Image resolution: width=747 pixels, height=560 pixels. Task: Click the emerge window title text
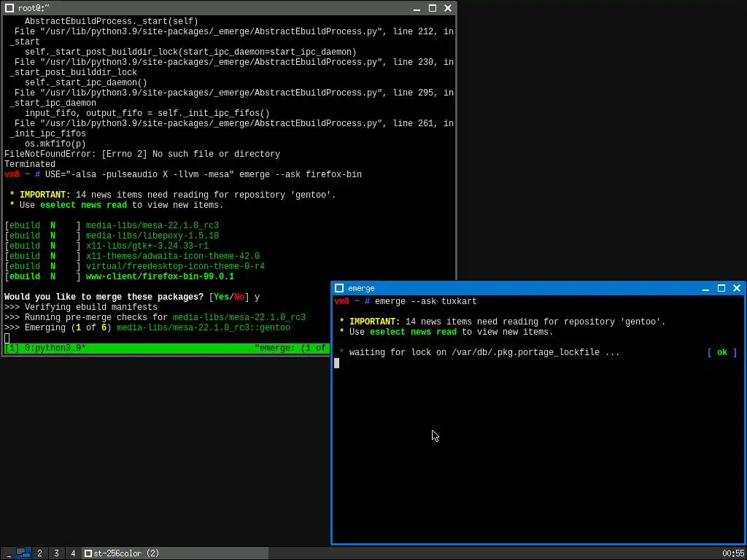[361, 288]
